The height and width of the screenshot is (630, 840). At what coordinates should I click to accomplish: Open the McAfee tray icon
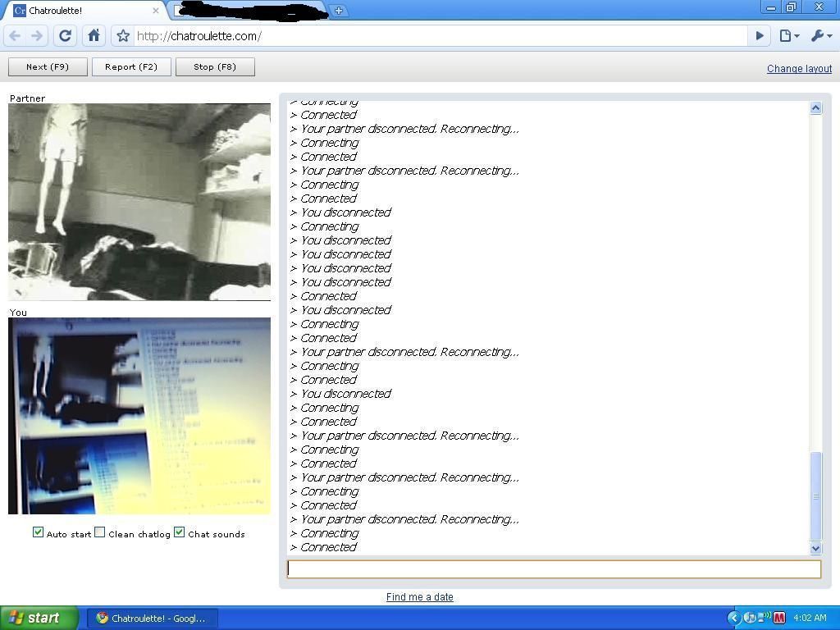[779, 619]
